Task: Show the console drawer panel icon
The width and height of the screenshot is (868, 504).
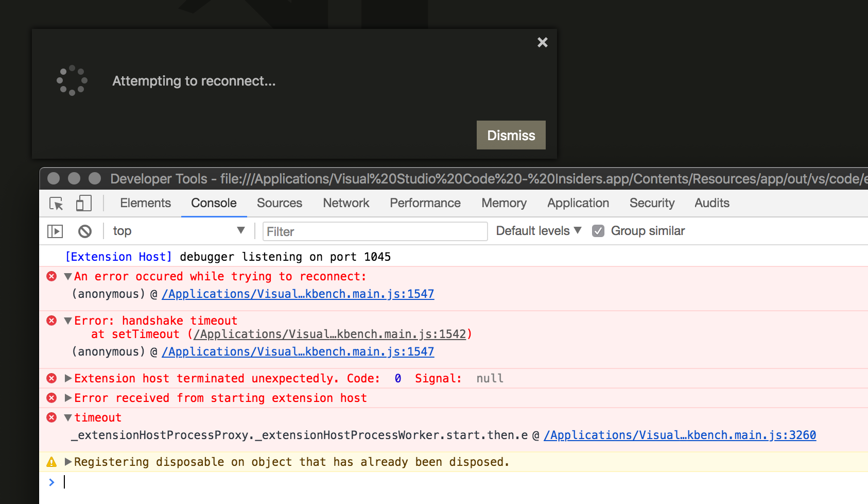Action: coord(55,231)
